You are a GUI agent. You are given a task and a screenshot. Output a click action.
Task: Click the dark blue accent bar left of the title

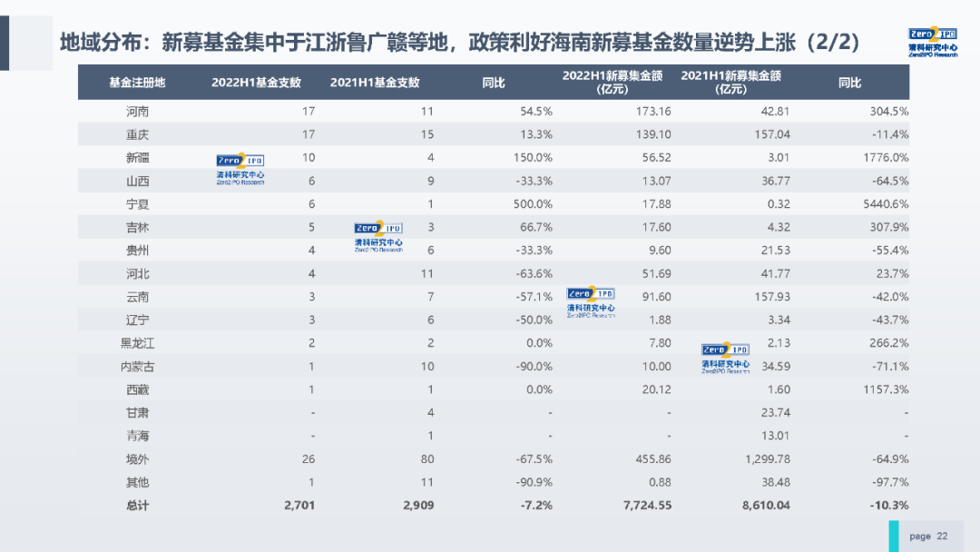[x=5, y=43]
